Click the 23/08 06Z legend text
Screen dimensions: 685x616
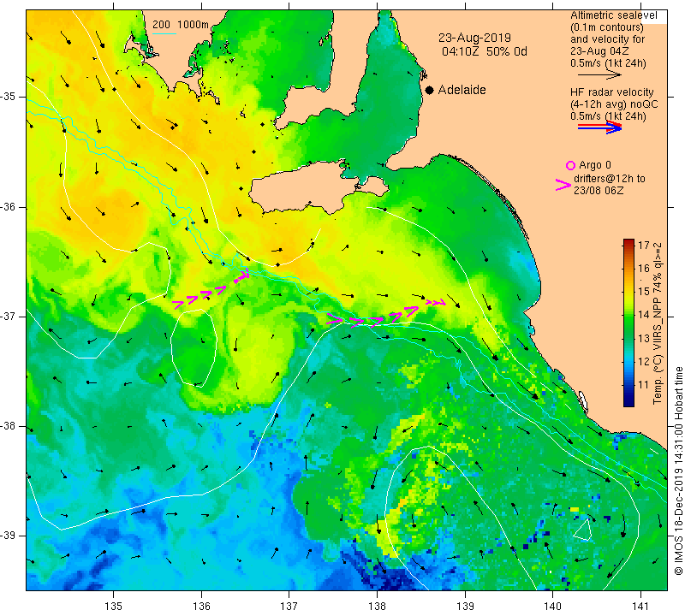[x=598, y=191]
